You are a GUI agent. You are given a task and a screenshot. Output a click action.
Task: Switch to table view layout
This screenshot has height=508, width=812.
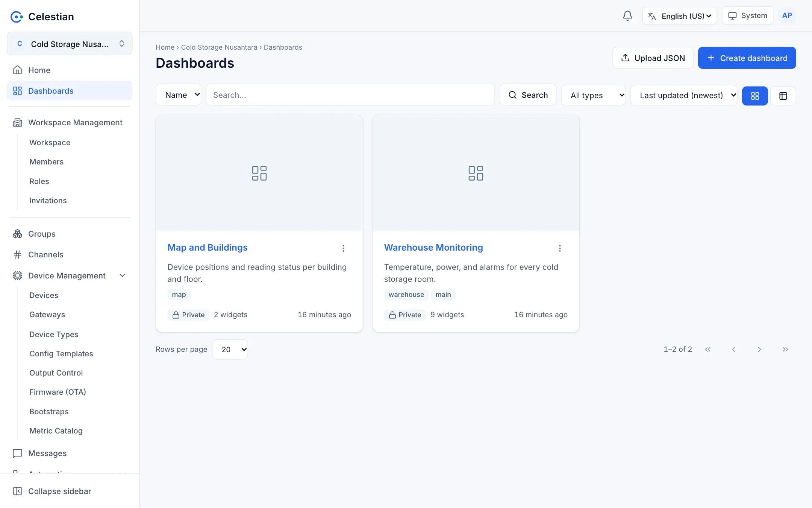coord(783,96)
